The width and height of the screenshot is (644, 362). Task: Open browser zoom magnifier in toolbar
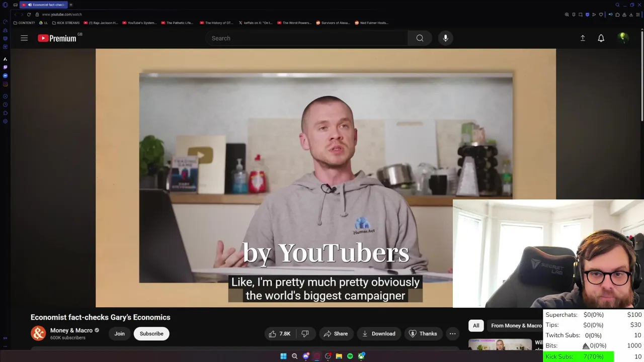[x=567, y=15]
